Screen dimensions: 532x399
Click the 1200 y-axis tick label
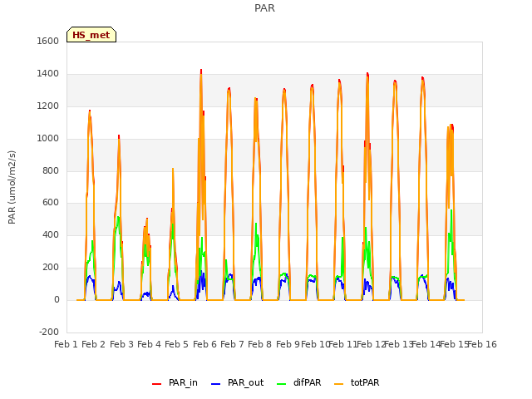pos(48,106)
